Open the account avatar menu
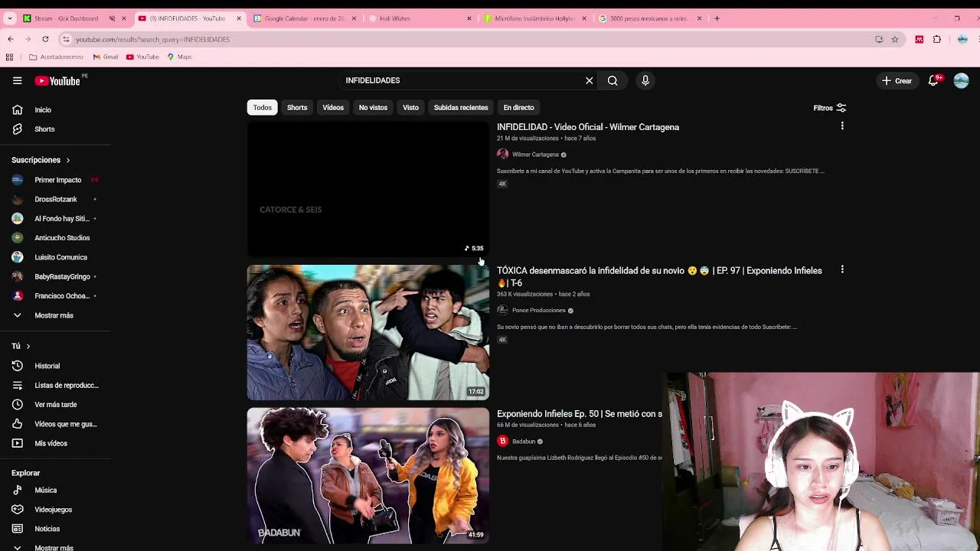980x551 pixels. click(x=962, y=80)
